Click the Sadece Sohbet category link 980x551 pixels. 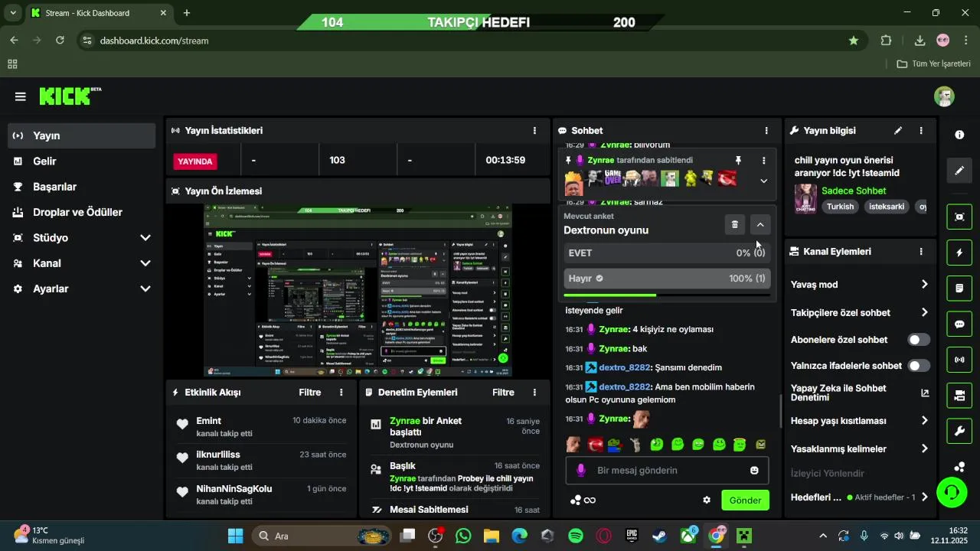pyautogui.click(x=854, y=191)
